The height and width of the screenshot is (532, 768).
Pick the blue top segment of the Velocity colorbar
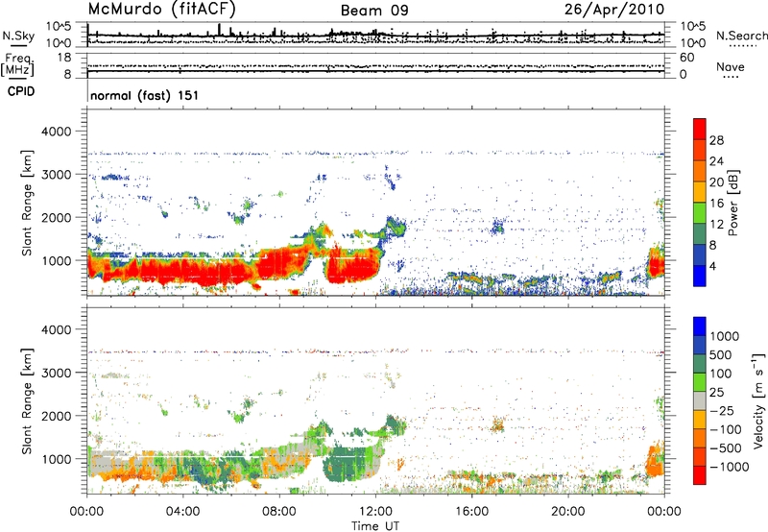point(700,326)
